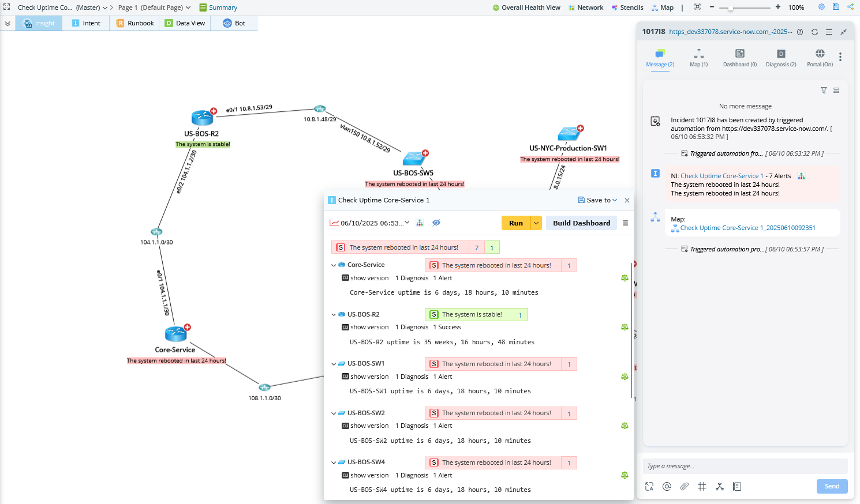Viewport: 860px width, 504px height.
Task: Open the Portal (On) tab
Action: tap(820, 58)
